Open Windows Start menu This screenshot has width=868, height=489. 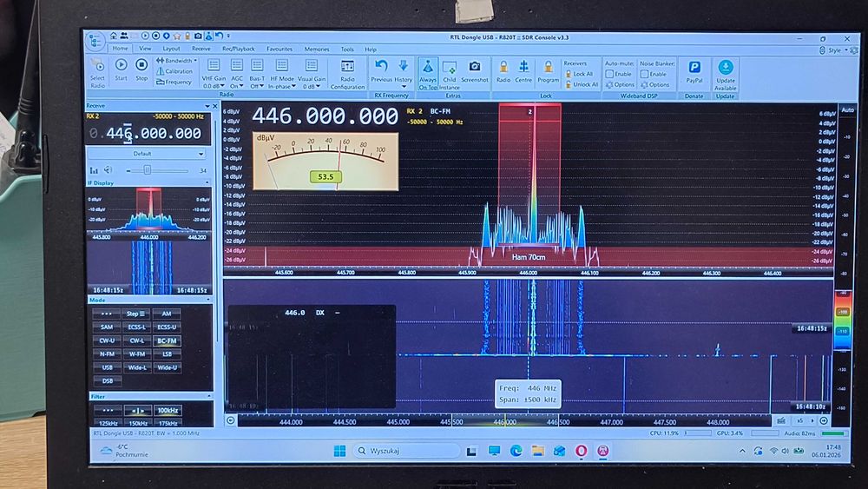coord(340,451)
